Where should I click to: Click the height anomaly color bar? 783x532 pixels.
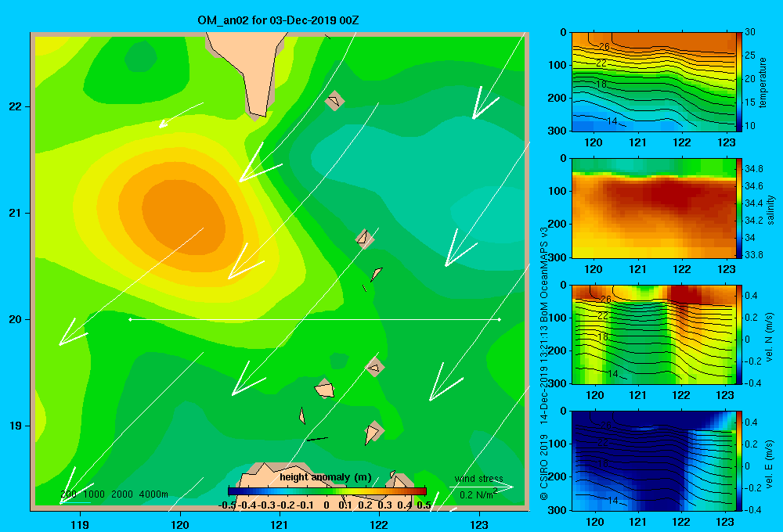[x=327, y=491]
